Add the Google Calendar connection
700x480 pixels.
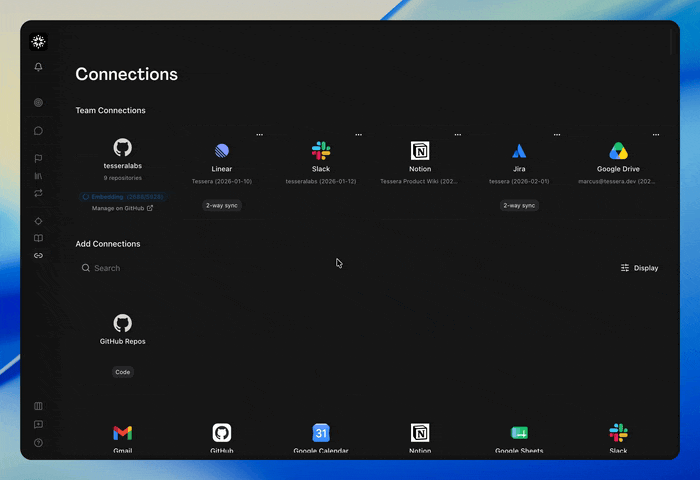[x=321, y=438]
